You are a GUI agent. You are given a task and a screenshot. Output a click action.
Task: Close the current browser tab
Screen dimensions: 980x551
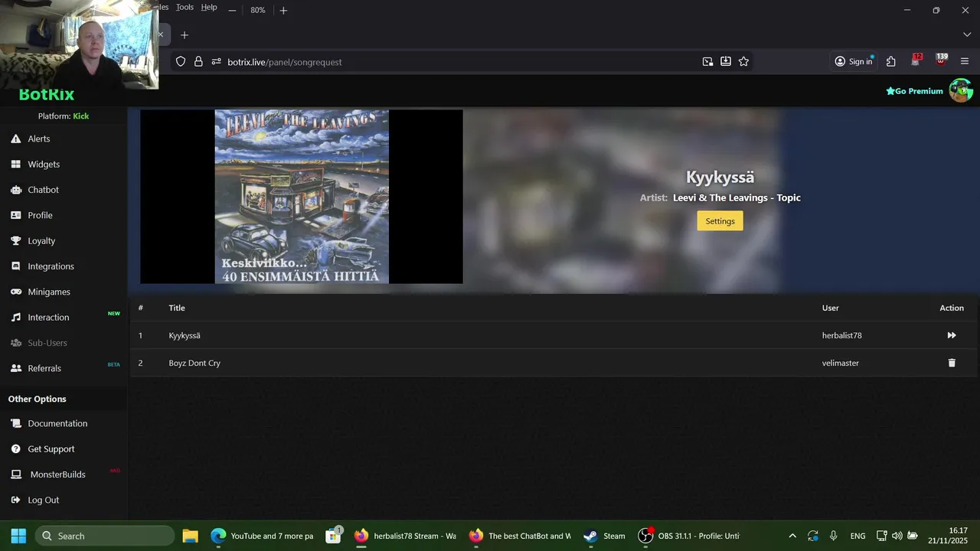(x=161, y=34)
